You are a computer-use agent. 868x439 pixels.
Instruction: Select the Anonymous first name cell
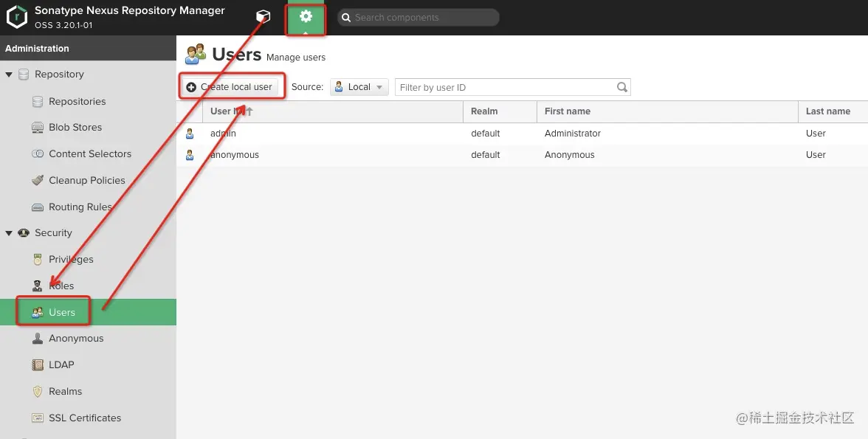point(570,155)
